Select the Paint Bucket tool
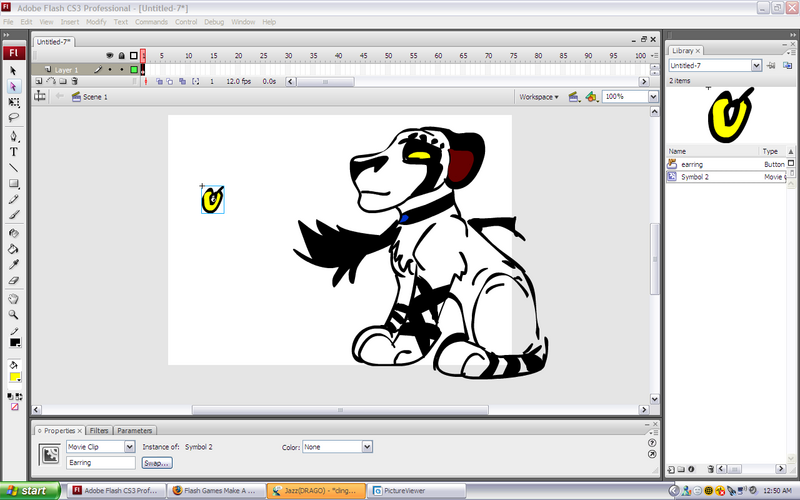Viewport: 800px width, 500px height. point(14,249)
